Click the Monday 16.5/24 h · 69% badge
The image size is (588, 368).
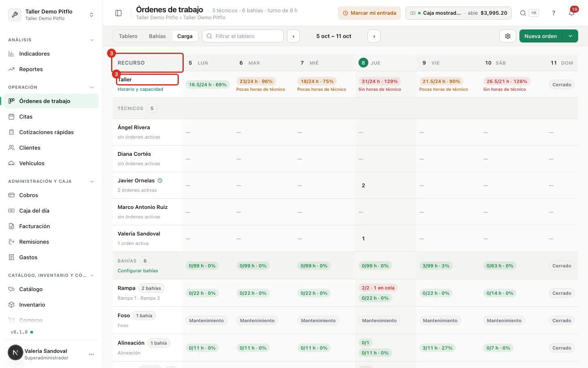208,85
